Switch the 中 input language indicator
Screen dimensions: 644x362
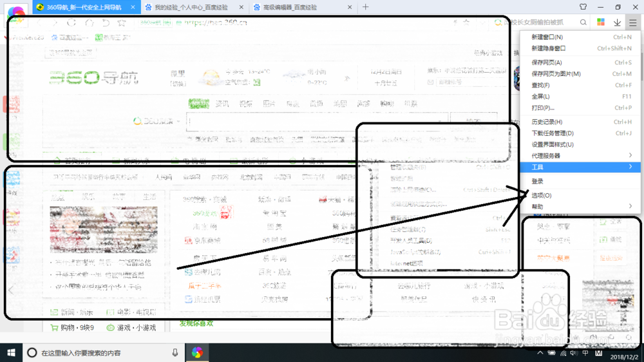tap(585, 353)
